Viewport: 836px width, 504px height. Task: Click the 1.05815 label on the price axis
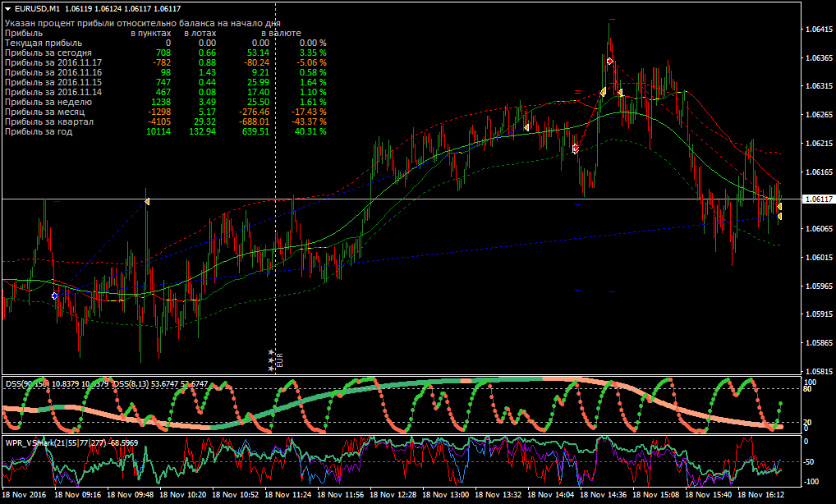pyautogui.click(x=820, y=371)
